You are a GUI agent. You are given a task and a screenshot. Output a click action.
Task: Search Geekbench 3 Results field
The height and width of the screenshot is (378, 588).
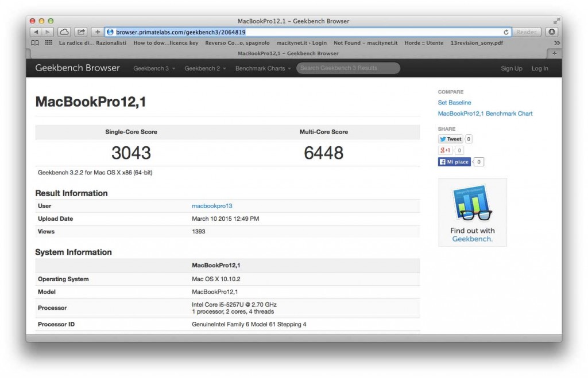(x=348, y=68)
